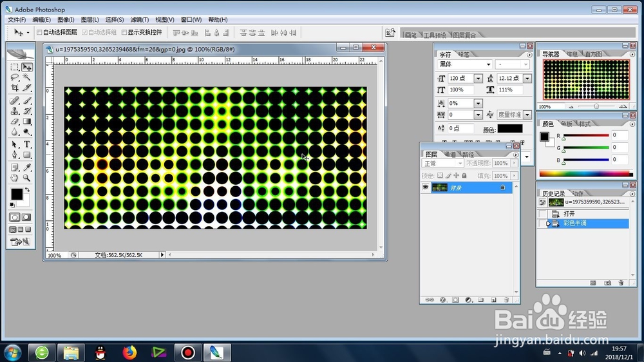This screenshot has width=644, height=362.
Task: Switch to the 直方图 tab
Action: coord(593,54)
